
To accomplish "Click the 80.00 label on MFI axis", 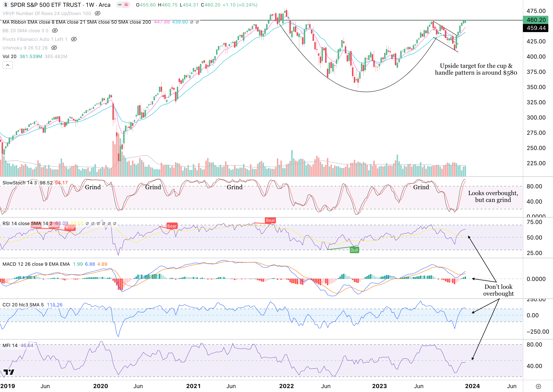I will click(534, 345).
